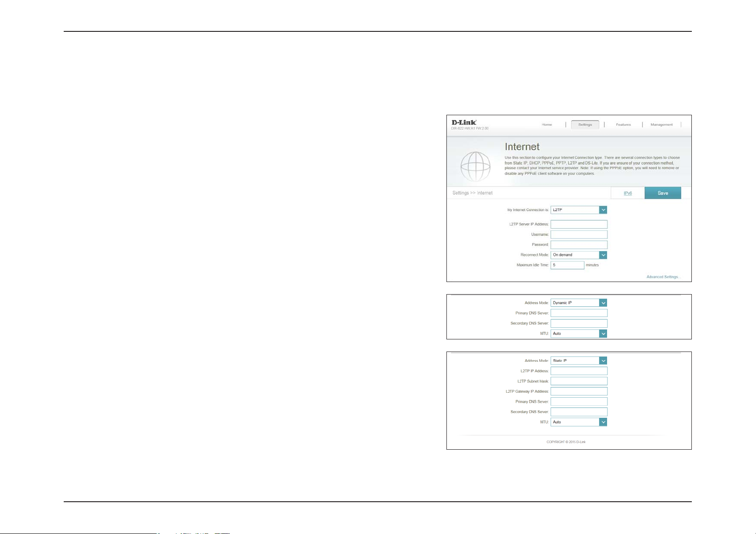Click the 'Internet' page heading
The image size is (756, 534).
point(522,147)
